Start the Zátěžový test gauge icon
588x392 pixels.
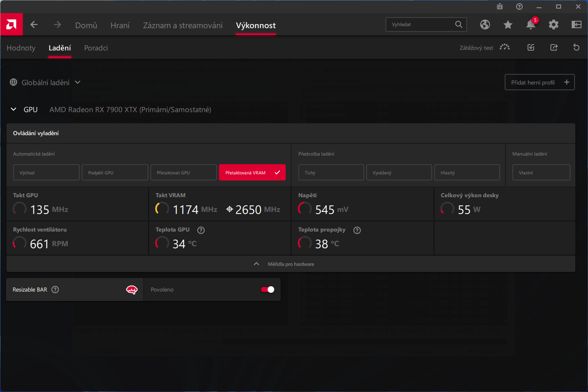click(505, 47)
